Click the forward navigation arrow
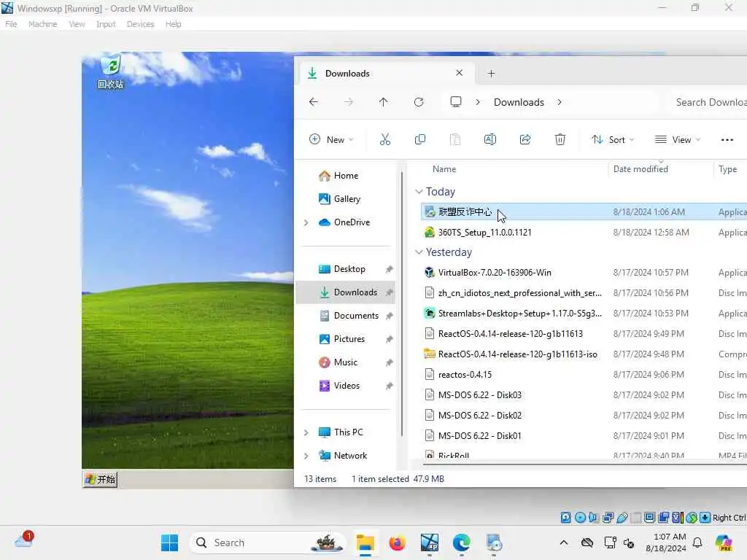This screenshot has width=747, height=560. [349, 102]
